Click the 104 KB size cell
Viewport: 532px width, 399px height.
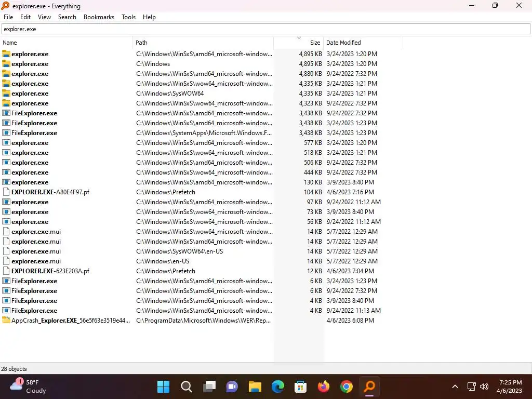click(x=313, y=192)
